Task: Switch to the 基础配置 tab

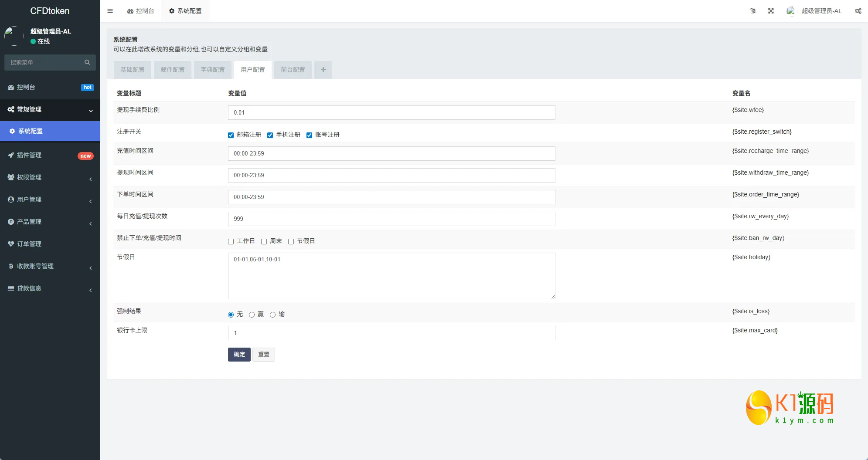Action: tap(133, 70)
